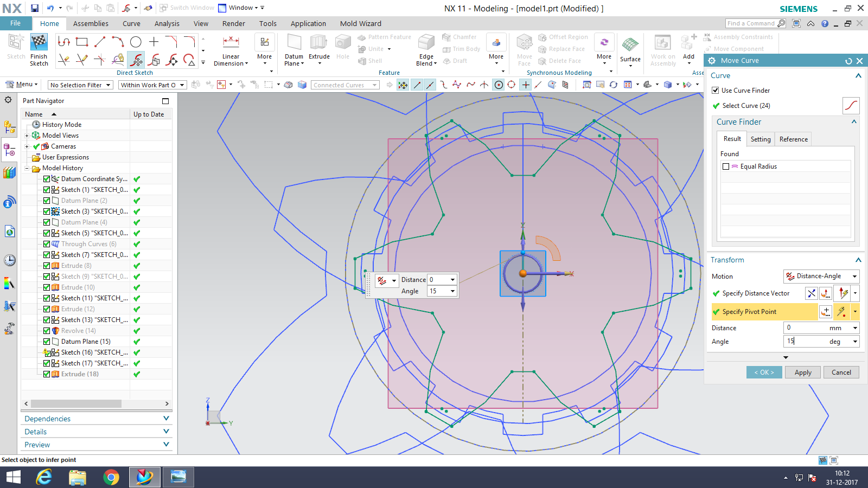Open Part Navigator settings gear
The image size is (868, 488).
[x=8, y=100]
